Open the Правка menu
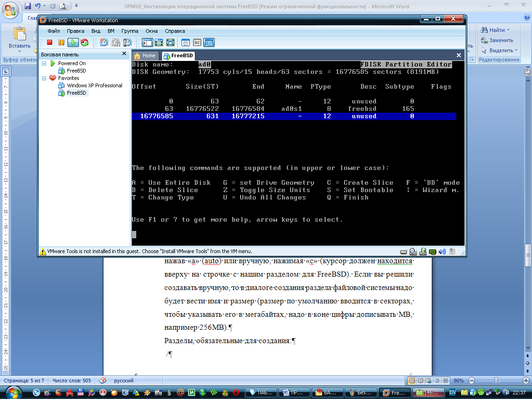The height and width of the screenshot is (399, 532). coord(75,31)
